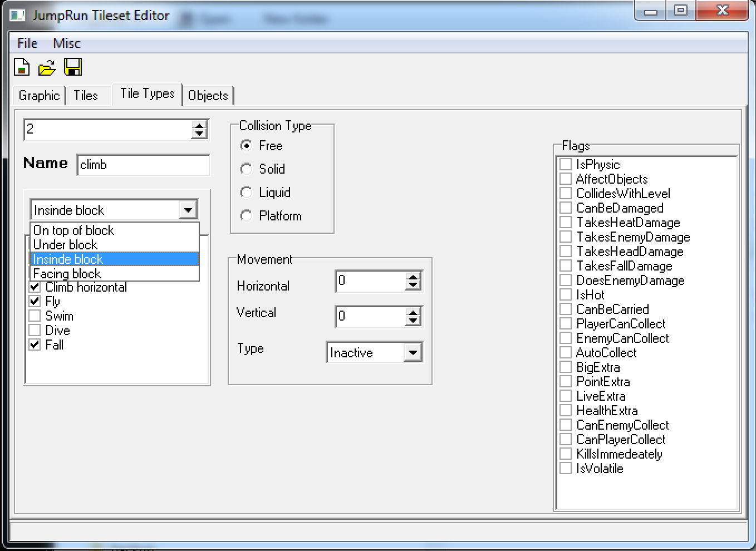The width and height of the screenshot is (756, 551).
Task: Increase the Horizontal movement value
Action: tap(413, 277)
